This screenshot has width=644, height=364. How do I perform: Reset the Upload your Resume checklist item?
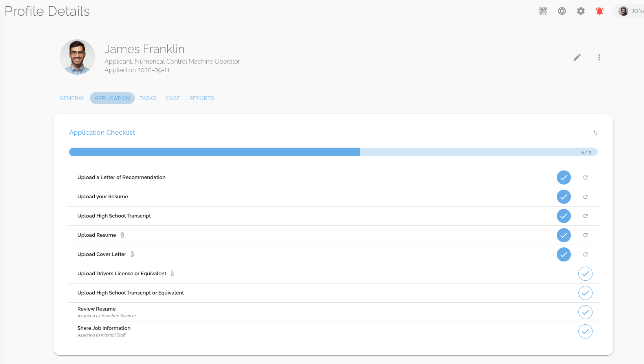point(585,197)
